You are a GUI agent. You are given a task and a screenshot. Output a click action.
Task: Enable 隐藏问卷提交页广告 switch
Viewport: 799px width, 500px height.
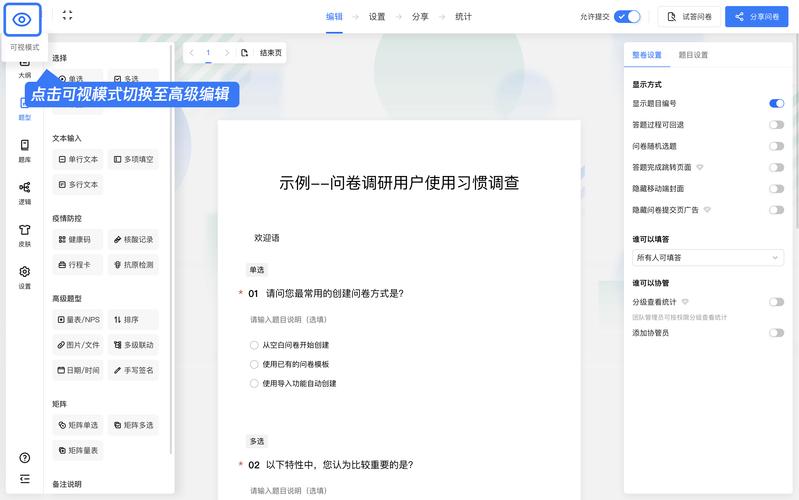[x=777, y=210]
